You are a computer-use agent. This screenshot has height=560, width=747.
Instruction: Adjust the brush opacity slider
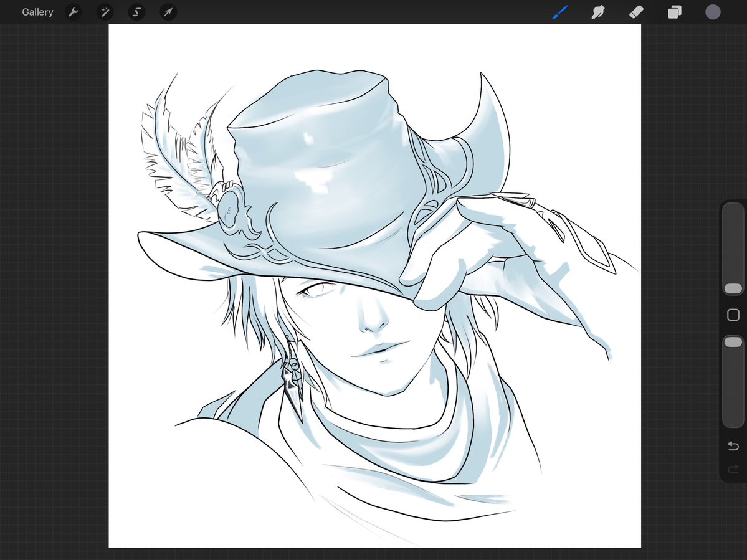[x=733, y=381]
